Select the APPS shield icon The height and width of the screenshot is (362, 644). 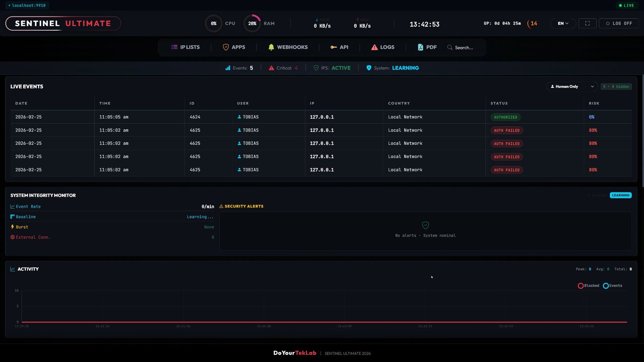pyautogui.click(x=226, y=47)
